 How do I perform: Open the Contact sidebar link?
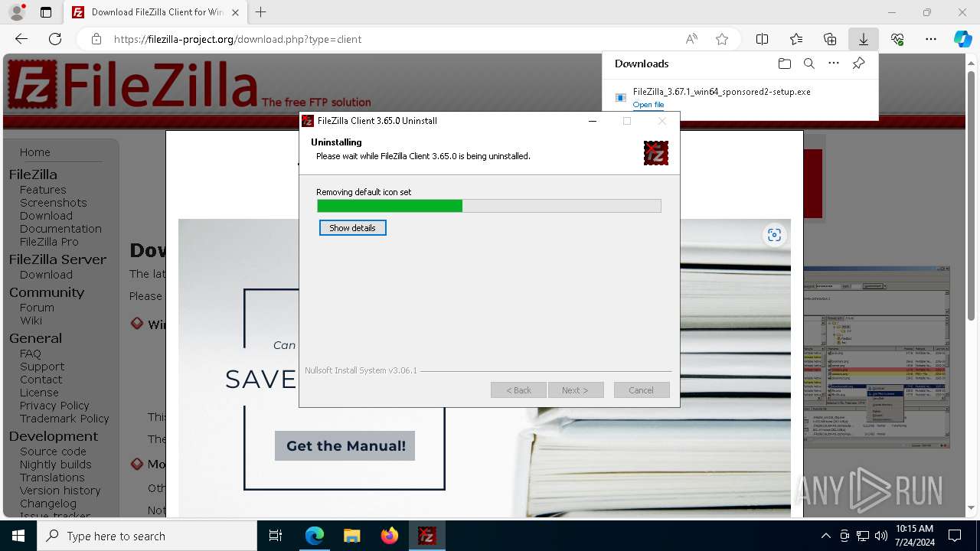click(41, 380)
